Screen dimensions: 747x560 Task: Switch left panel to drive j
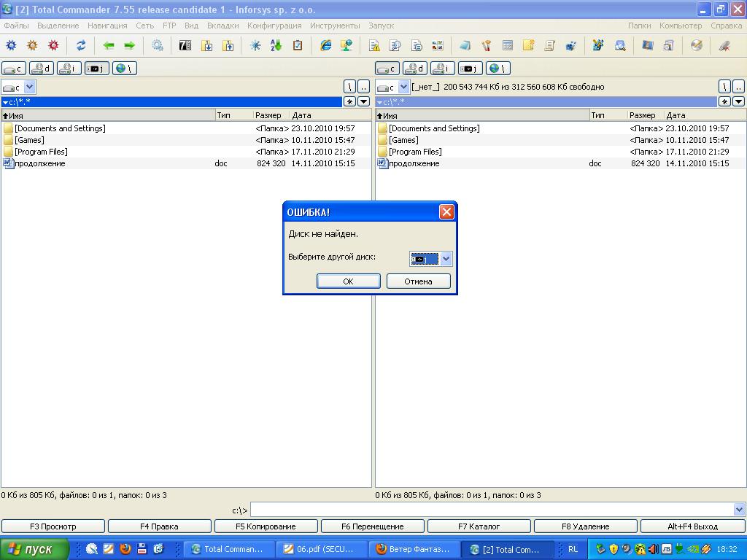97,69
